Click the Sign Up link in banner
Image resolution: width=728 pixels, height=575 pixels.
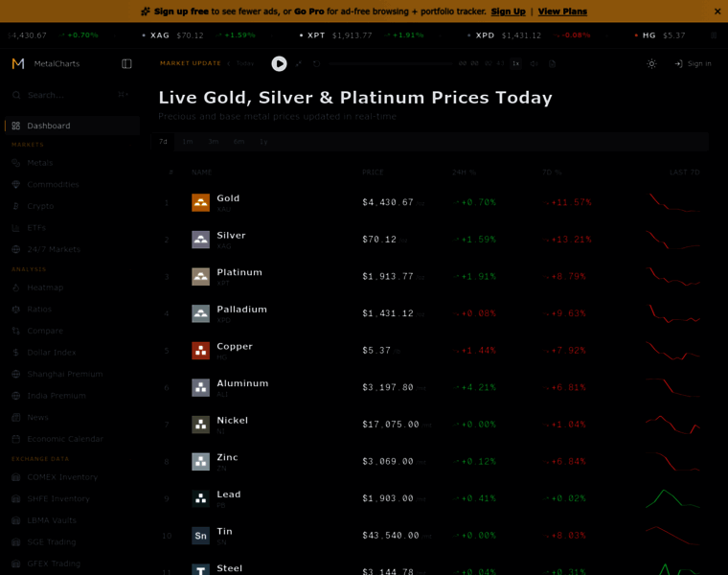(x=508, y=11)
